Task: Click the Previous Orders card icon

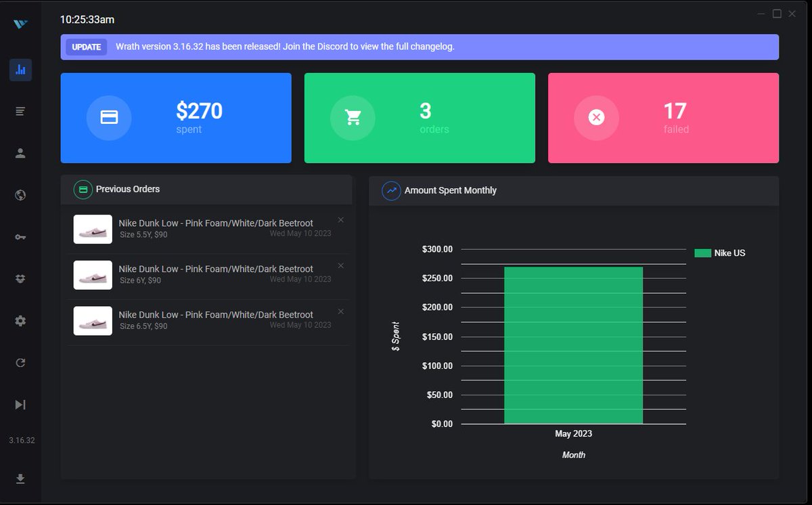Action: [x=83, y=190]
